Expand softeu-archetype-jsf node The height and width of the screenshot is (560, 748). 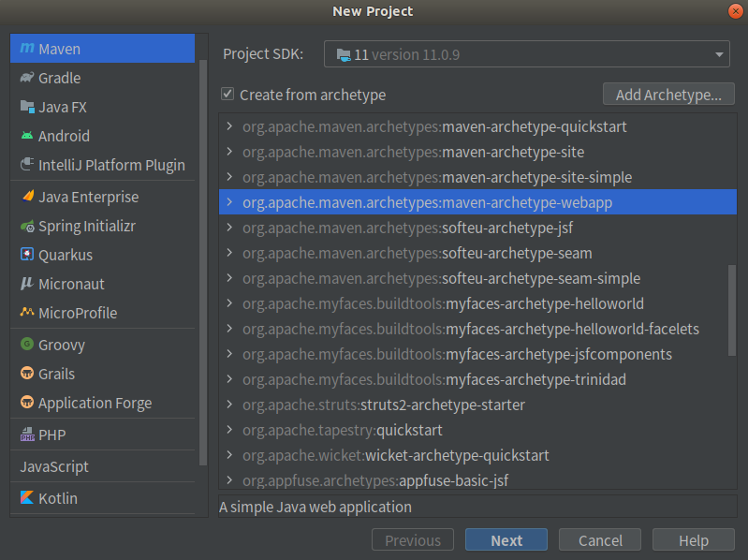229,228
